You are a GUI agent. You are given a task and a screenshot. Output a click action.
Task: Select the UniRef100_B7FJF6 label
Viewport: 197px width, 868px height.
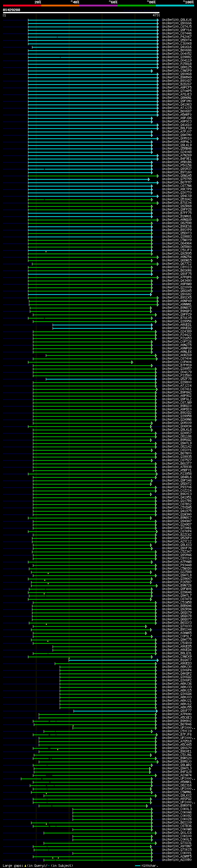(177, 735)
